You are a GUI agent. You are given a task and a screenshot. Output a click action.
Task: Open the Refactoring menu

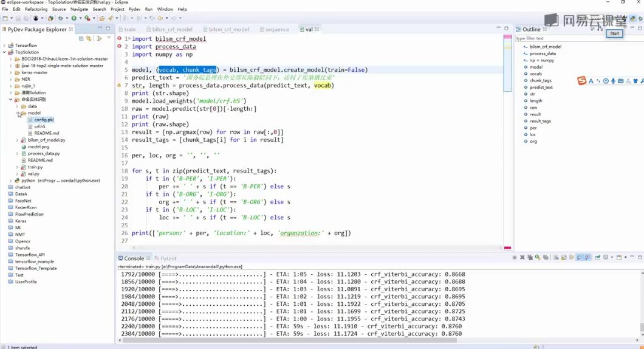pyautogui.click(x=36, y=9)
